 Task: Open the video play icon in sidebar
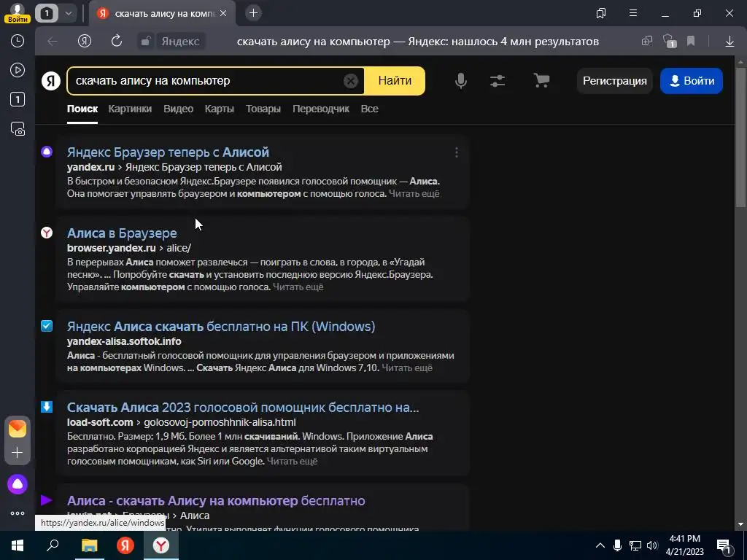(18, 70)
